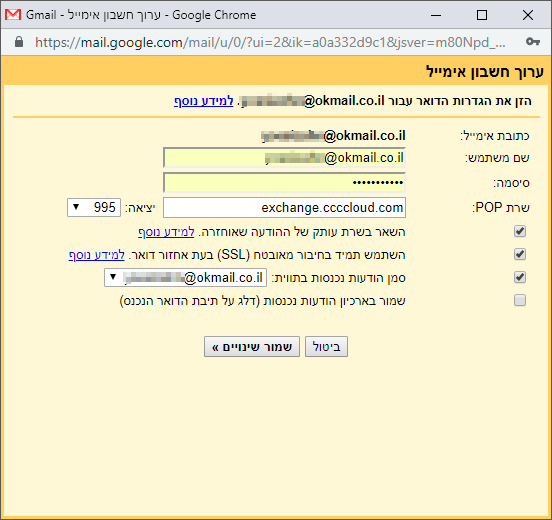Click the lock icon in address bar

[x=19, y=42]
